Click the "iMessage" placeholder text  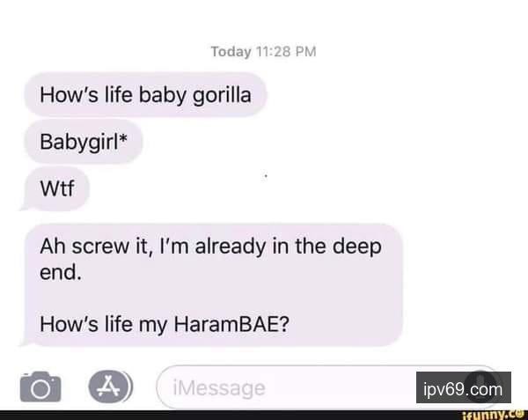coord(219,388)
